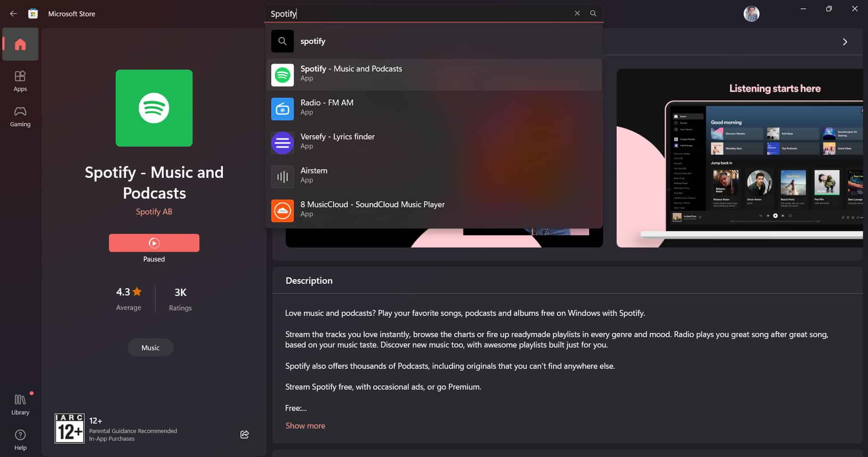Click the Airstem app icon
The image size is (868, 457).
[x=283, y=177]
